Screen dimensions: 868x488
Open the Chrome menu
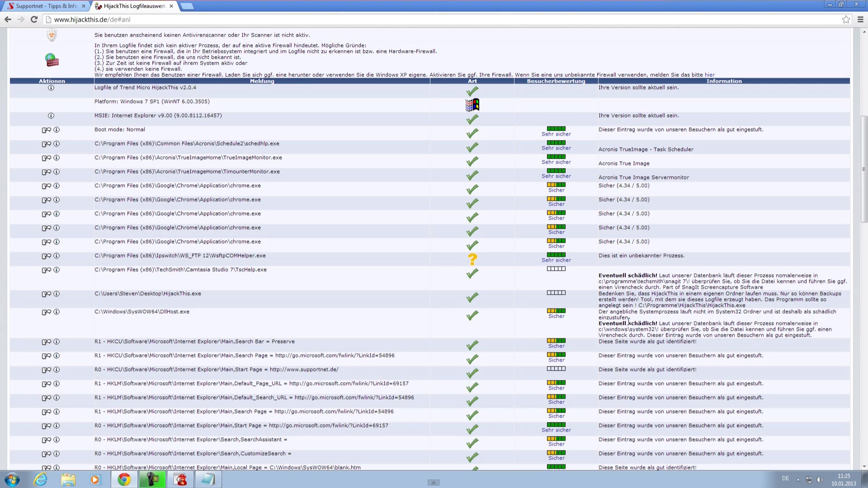[x=860, y=19]
